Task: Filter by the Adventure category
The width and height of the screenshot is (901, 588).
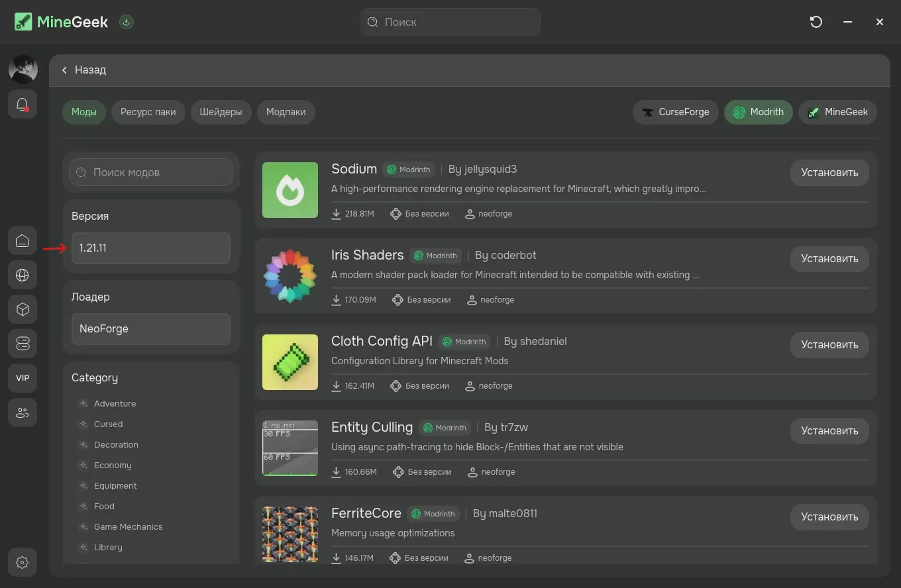Action: (115, 403)
